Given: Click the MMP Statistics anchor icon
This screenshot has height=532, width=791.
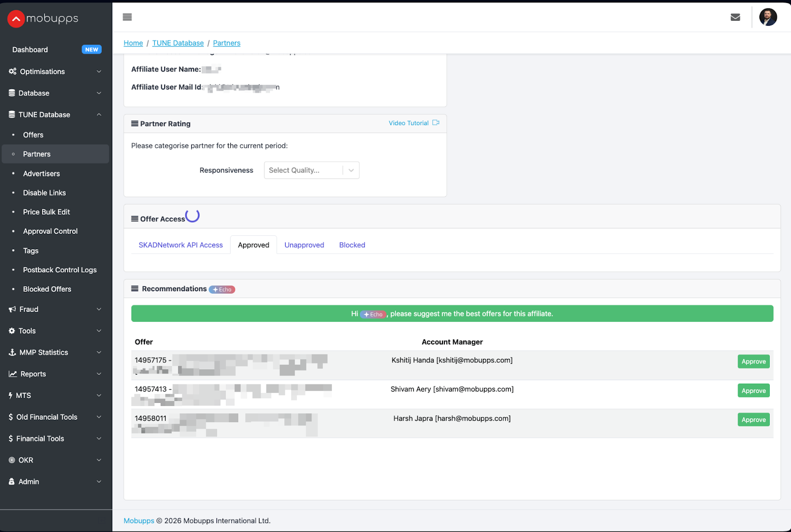Looking at the screenshot, I should coord(12,353).
